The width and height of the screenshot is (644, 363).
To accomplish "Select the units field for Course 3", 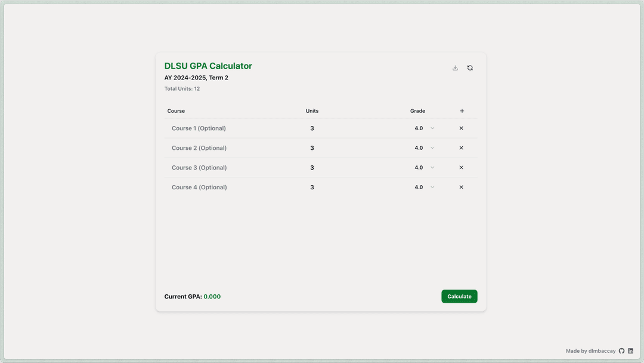I will tap(312, 168).
